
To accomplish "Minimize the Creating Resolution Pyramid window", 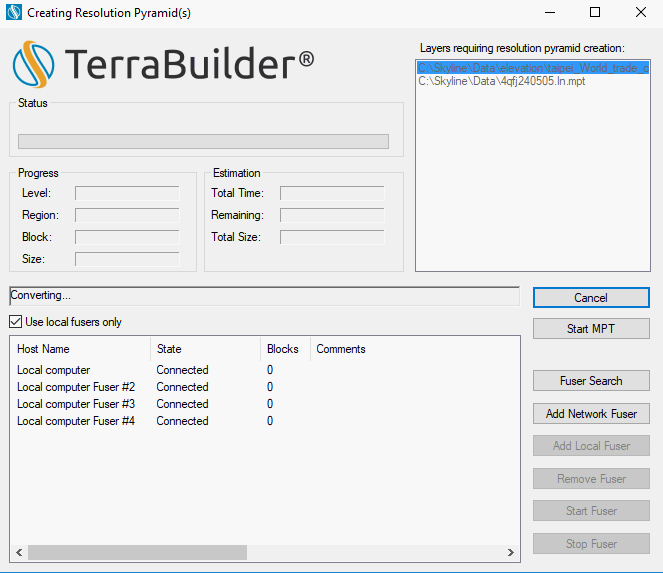I will [550, 13].
